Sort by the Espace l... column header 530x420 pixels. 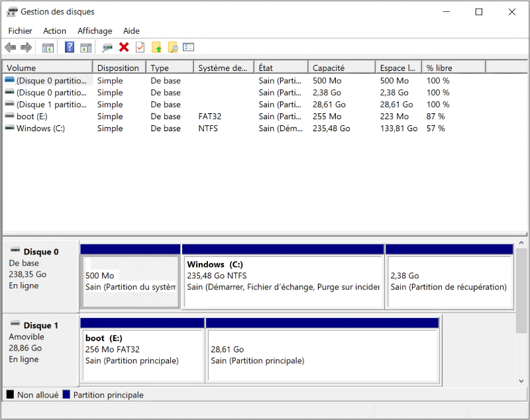click(399, 68)
